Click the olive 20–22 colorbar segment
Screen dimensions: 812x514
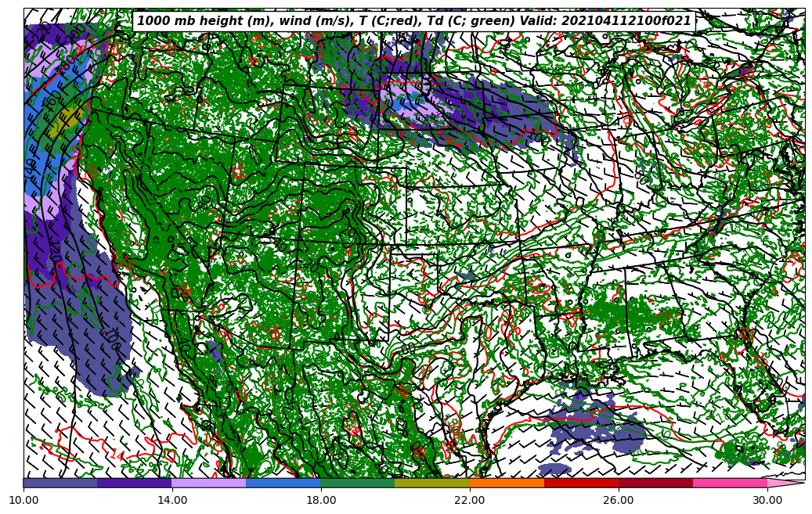pyautogui.click(x=432, y=483)
